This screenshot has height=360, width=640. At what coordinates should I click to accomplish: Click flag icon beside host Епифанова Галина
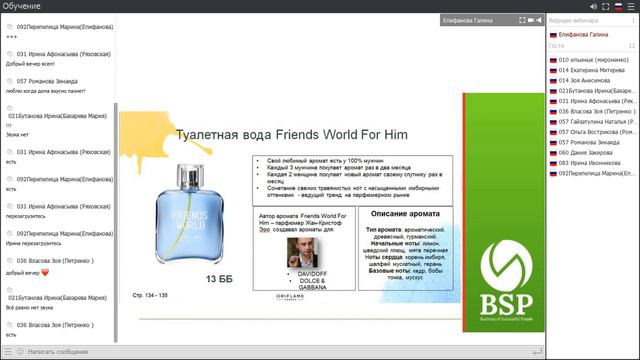coord(553,35)
